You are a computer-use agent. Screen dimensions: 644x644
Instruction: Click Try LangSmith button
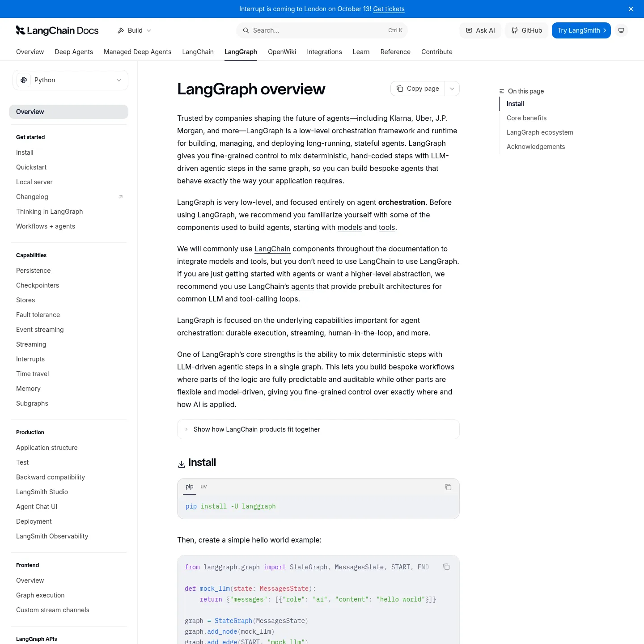[x=581, y=30]
